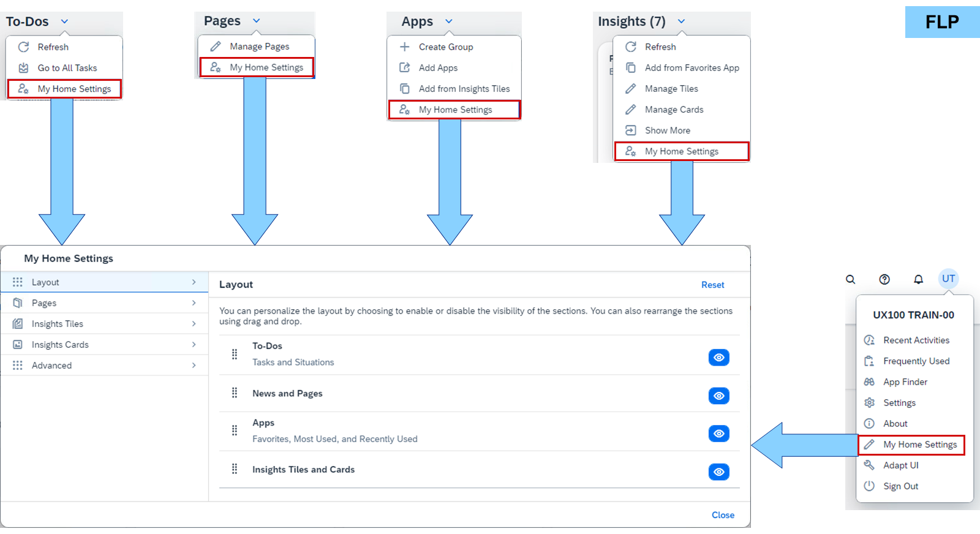Click pencil icon next to Manage Pages
This screenshot has width=980, height=534.
tap(216, 47)
